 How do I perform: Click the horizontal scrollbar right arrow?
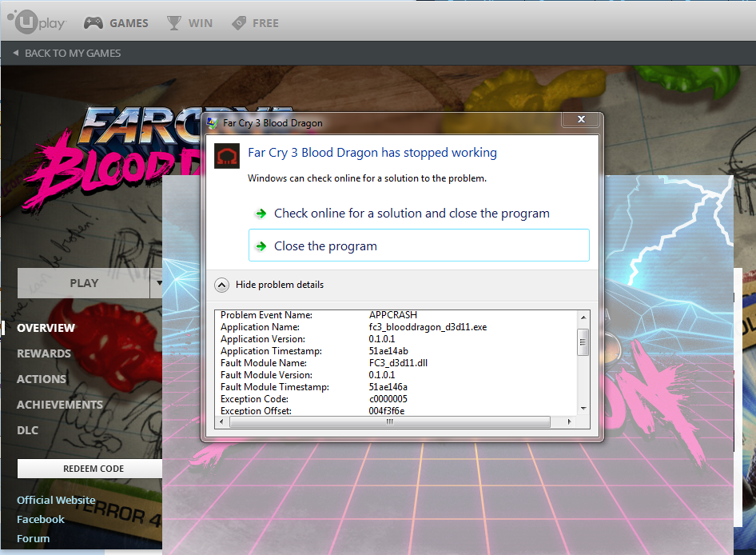pos(570,421)
